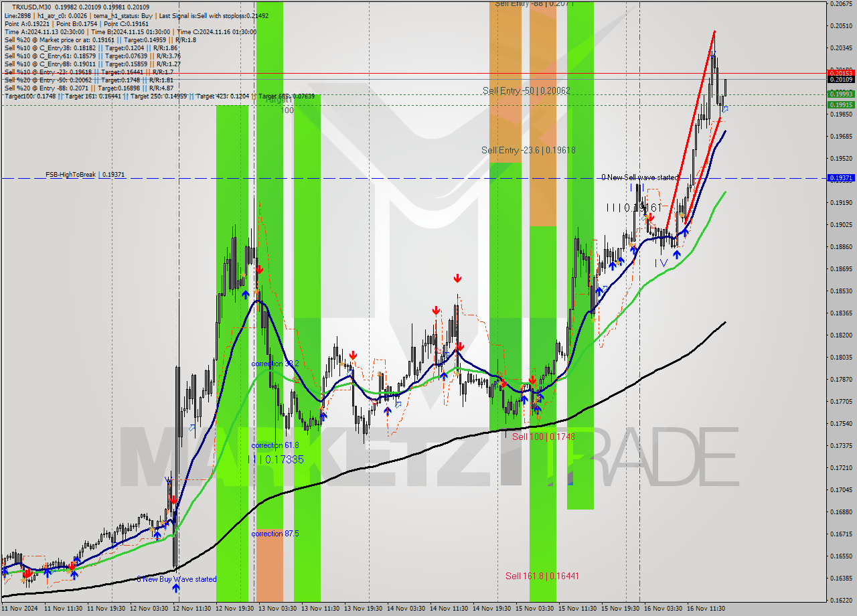Image resolution: width=857 pixels, height=616 pixels.
Task: Click the Sell %10 @ C_Entry61 line
Action: [x=92, y=56]
